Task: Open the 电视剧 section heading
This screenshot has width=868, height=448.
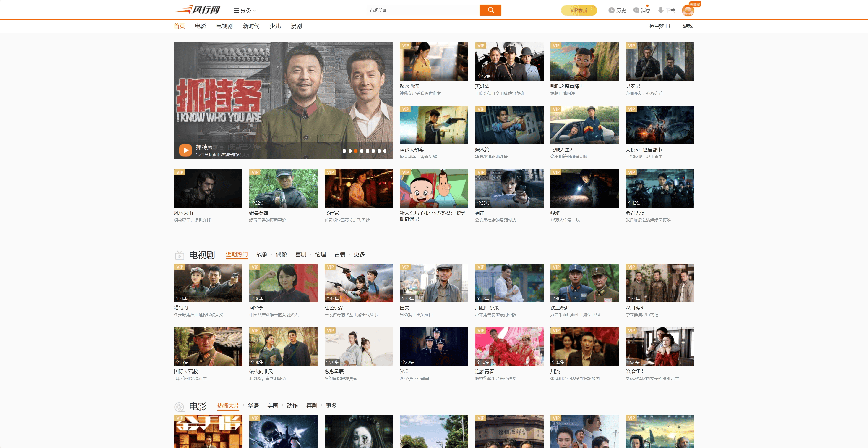Action: tap(202, 255)
